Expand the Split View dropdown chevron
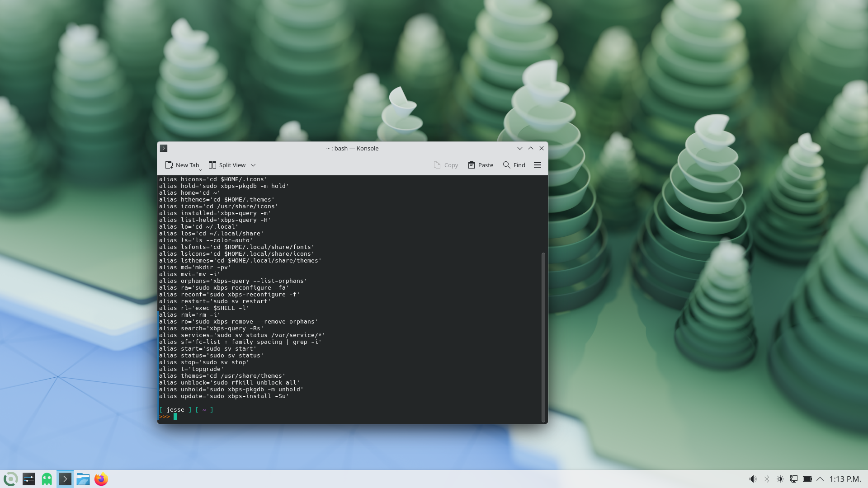The height and width of the screenshot is (488, 868). [x=253, y=165]
